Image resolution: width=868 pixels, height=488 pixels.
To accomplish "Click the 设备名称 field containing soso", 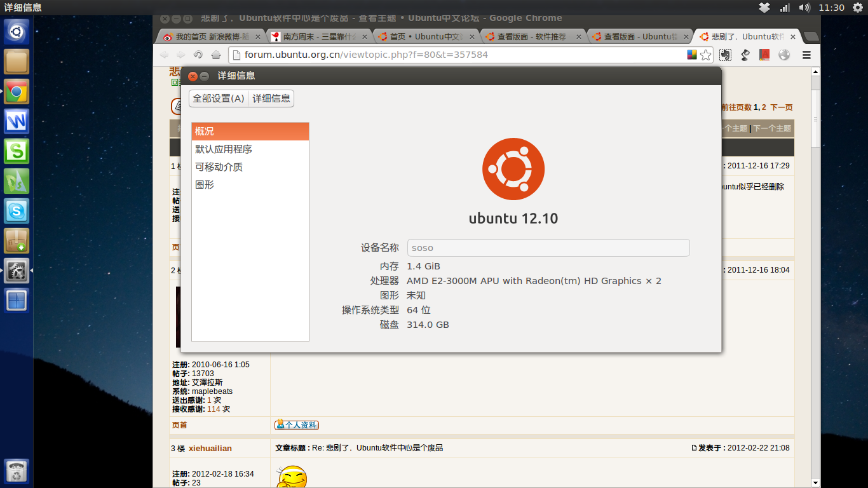I will [x=548, y=248].
